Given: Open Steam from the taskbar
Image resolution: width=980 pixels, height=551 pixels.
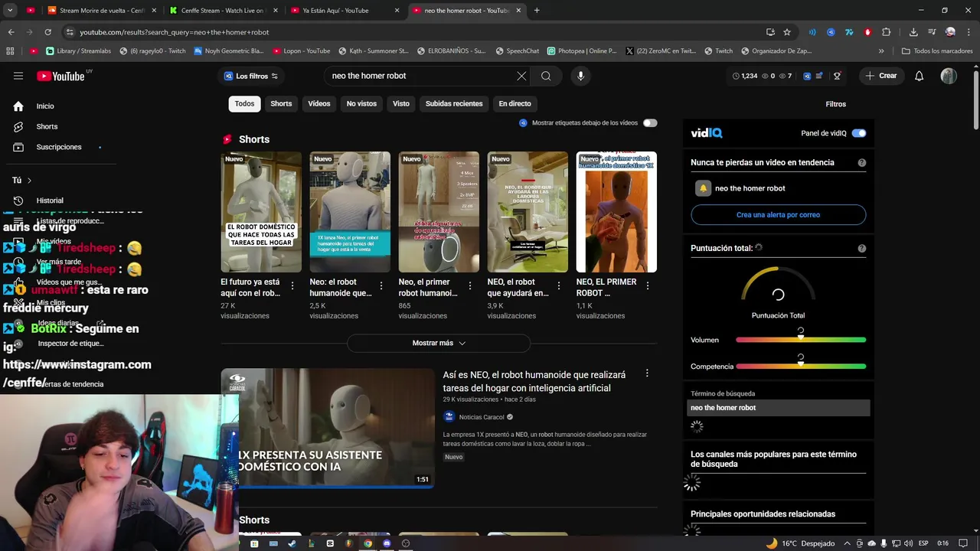Looking at the screenshot, I should 292,543.
